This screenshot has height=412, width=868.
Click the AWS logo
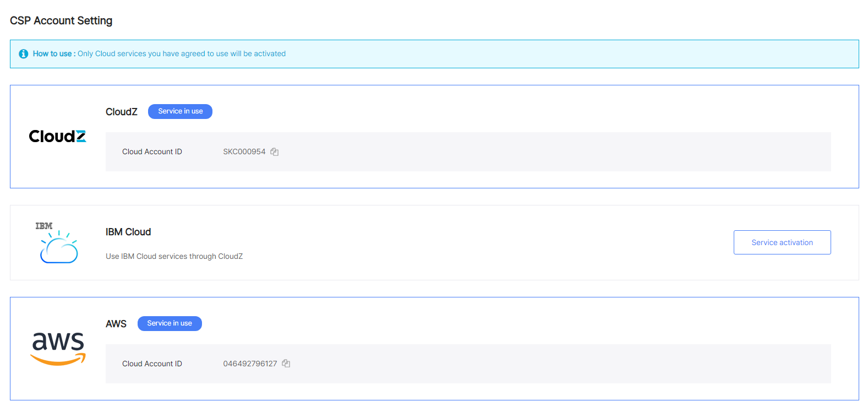(x=58, y=349)
